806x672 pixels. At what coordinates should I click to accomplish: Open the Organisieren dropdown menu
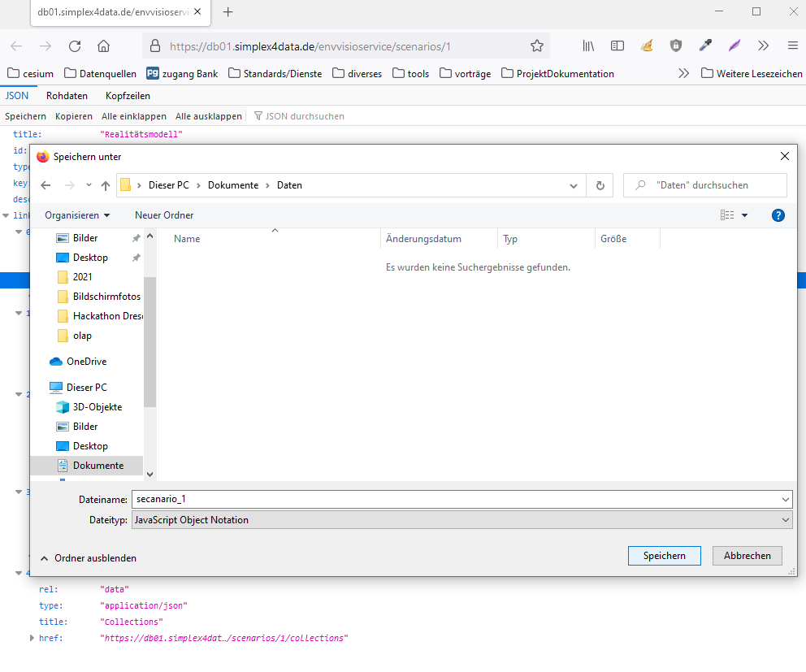pos(77,215)
